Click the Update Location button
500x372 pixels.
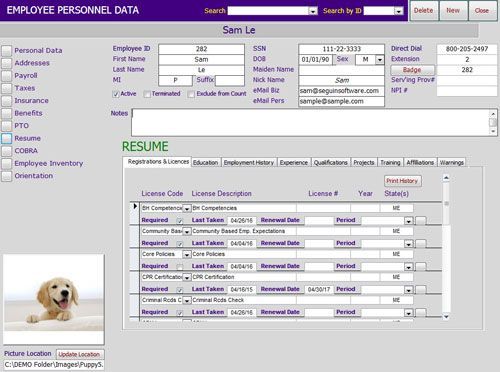coord(79,354)
